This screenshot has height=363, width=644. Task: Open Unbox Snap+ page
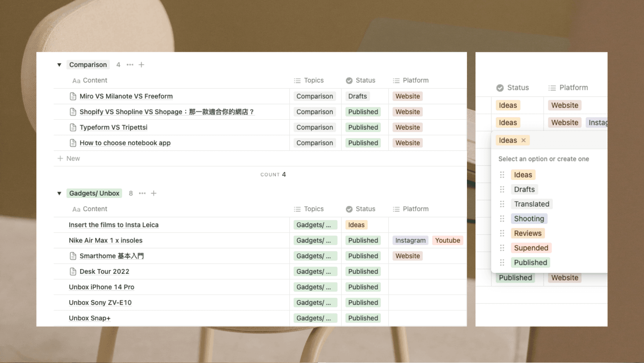tap(90, 318)
